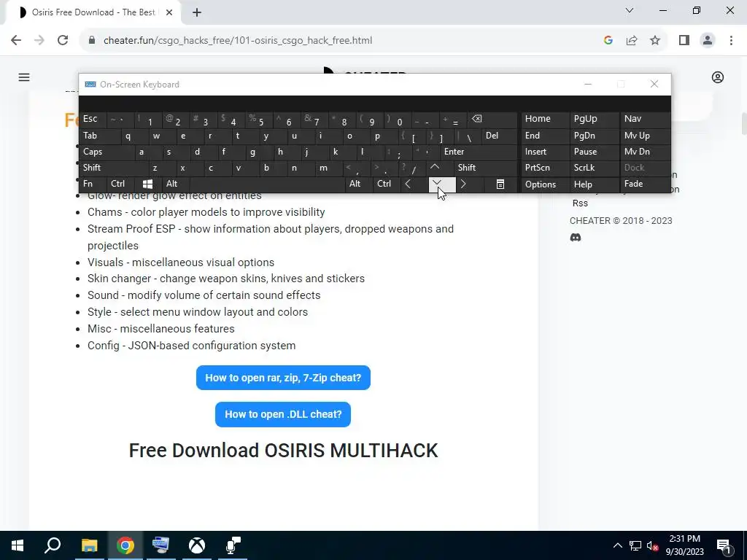The width and height of the screenshot is (747, 560).
Task: Click the Backspace key on keyboard
Action: tap(492, 119)
